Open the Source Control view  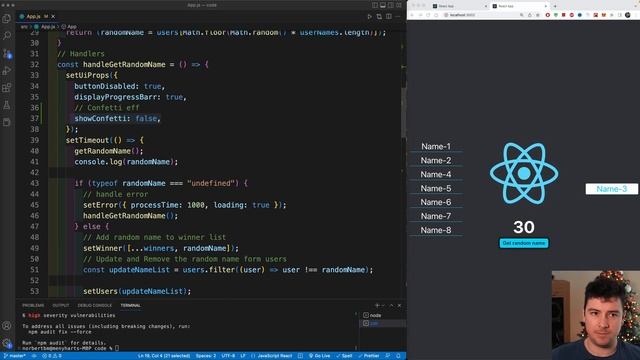pos(7,53)
